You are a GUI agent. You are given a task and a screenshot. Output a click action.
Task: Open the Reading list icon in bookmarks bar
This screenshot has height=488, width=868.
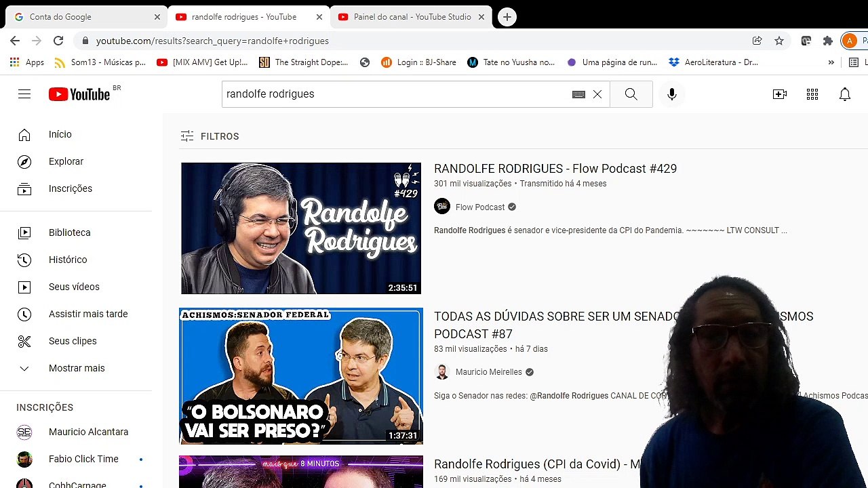(x=854, y=62)
